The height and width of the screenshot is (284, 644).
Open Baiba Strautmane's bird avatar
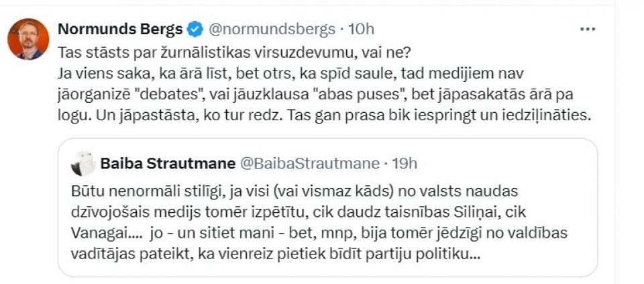coord(83,164)
